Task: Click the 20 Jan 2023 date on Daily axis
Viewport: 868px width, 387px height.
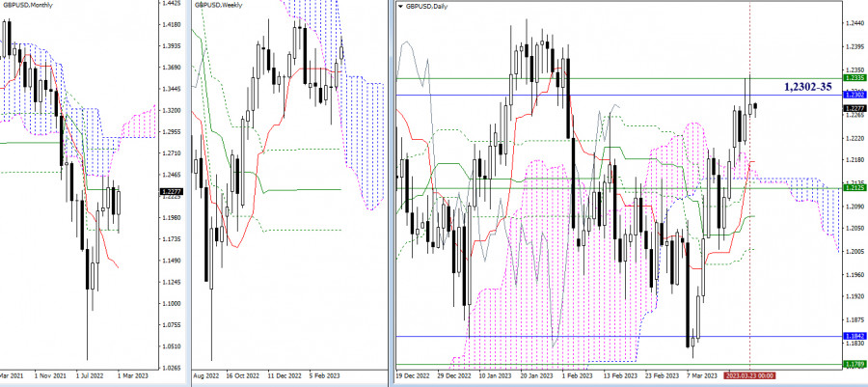Action: click(x=535, y=375)
